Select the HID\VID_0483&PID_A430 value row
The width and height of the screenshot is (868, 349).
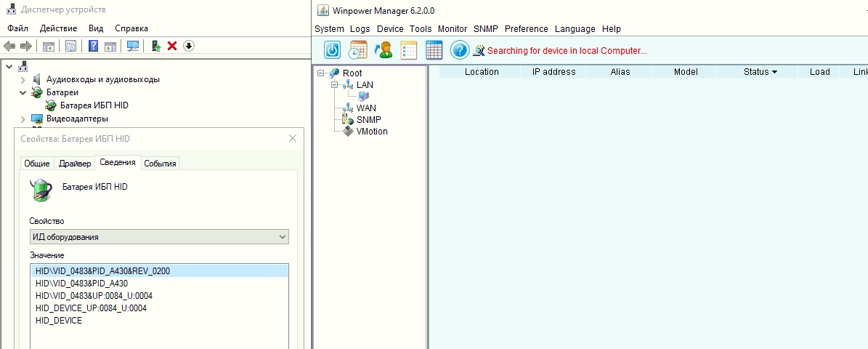81,284
